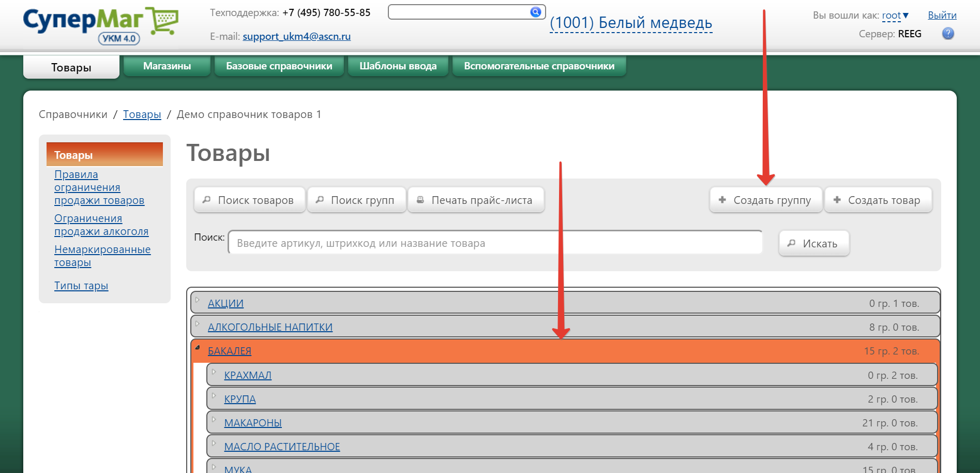Screen dimensions: 980x473
Task: Click the blue search magnifier icon in header
Action: point(536,12)
